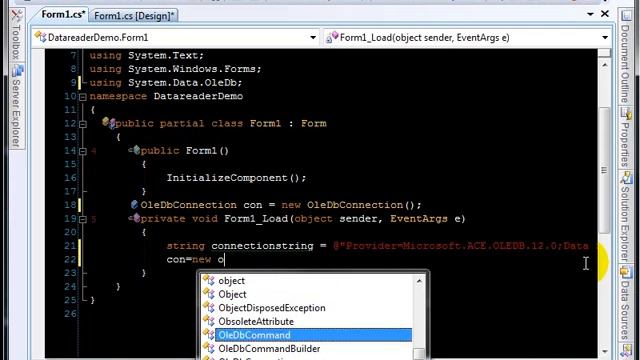Click the Toolbox wrench icon
The width and height of the screenshot is (640, 360).
17,16
